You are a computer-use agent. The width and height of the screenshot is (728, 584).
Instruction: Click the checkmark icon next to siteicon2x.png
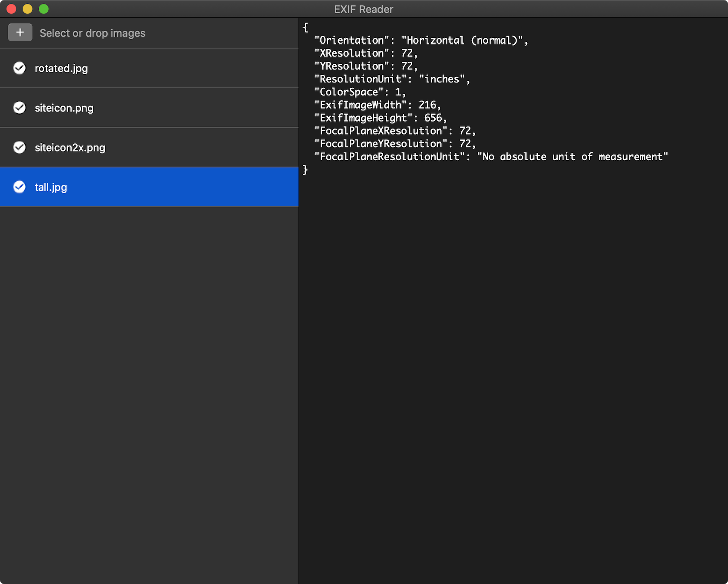(20, 147)
